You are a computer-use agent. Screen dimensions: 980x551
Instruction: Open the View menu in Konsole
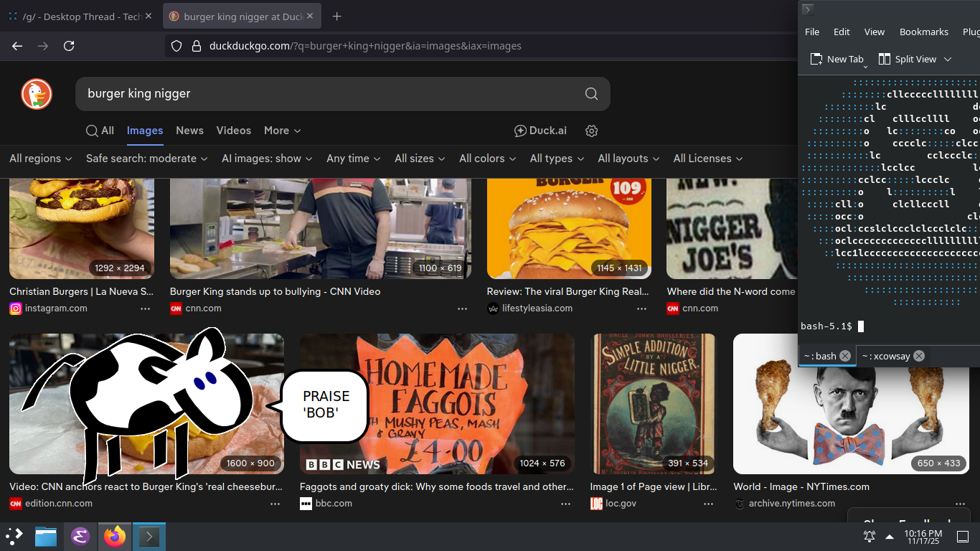pyautogui.click(x=875, y=32)
